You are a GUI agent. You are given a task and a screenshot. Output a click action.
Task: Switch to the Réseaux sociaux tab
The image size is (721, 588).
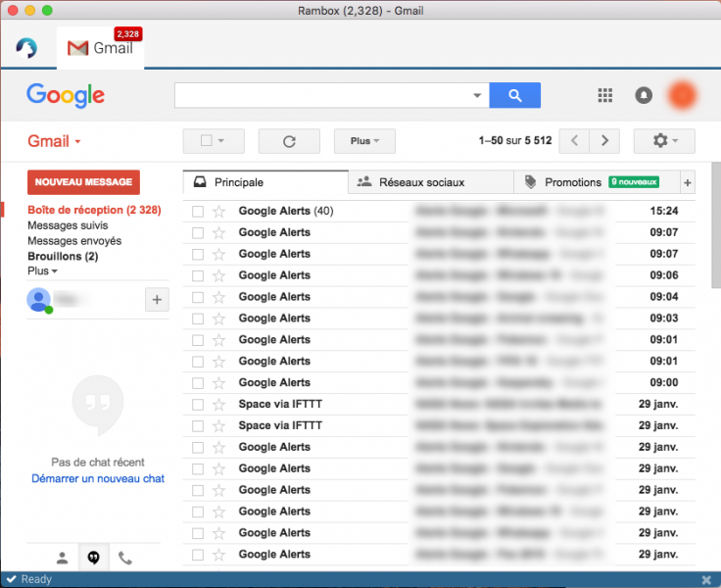431,182
